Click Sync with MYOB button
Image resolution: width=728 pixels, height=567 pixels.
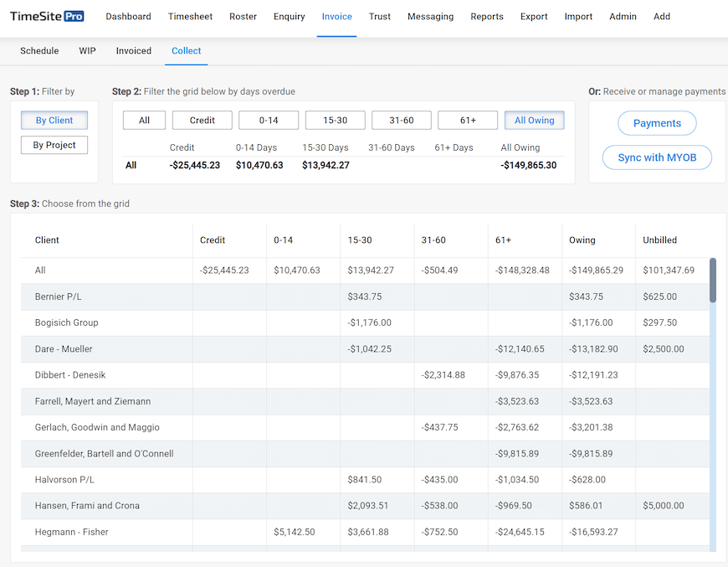(657, 157)
